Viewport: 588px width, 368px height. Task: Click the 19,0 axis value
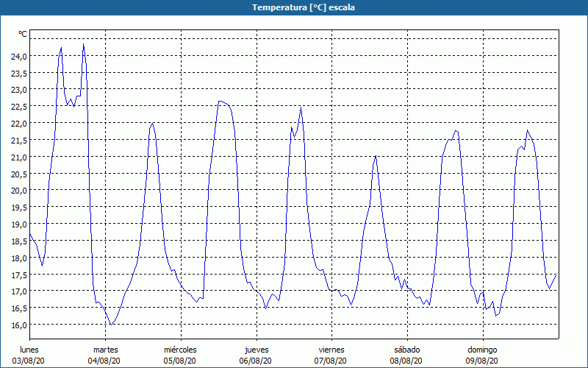[19, 224]
